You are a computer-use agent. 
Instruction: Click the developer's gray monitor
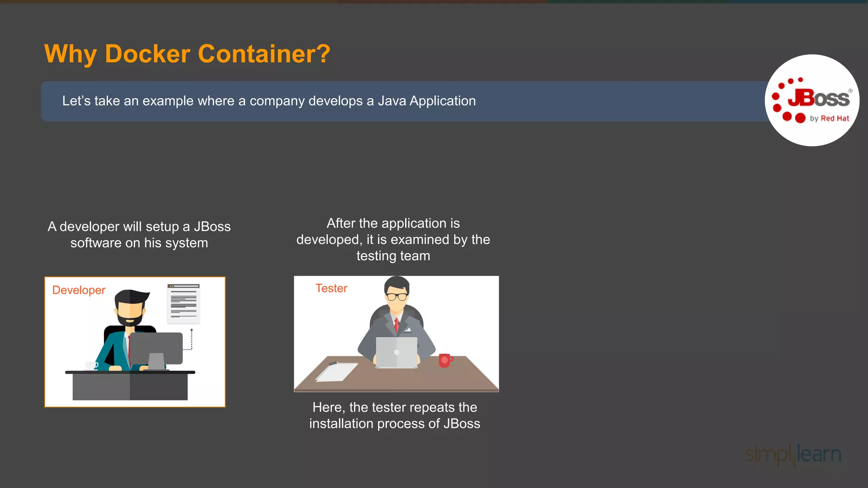tap(156, 348)
